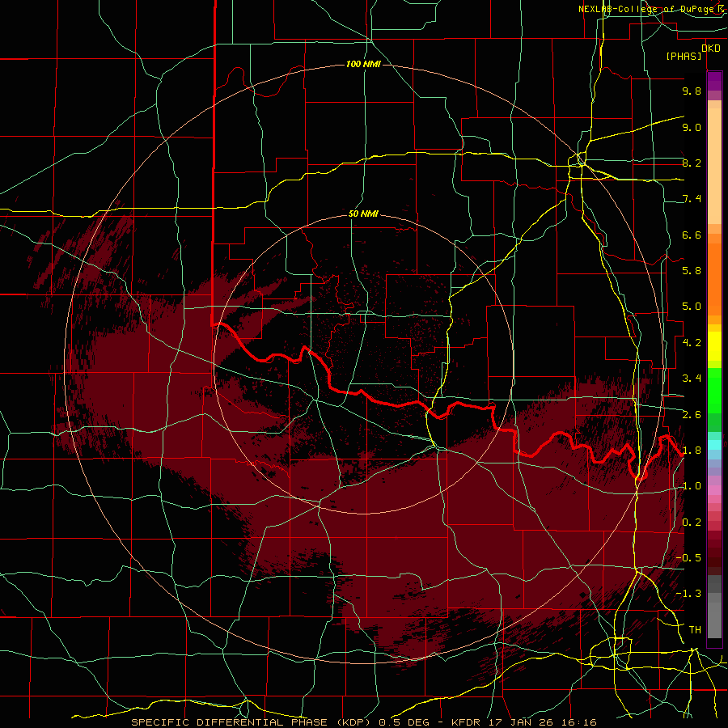Click the Specific Differential Phase caption at bottom

(x=363, y=722)
